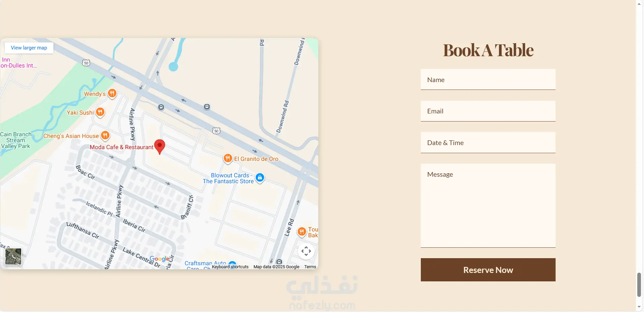This screenshot has height=312, width=644.
Task: Focus the Email input field
Action: coord(488,111)
